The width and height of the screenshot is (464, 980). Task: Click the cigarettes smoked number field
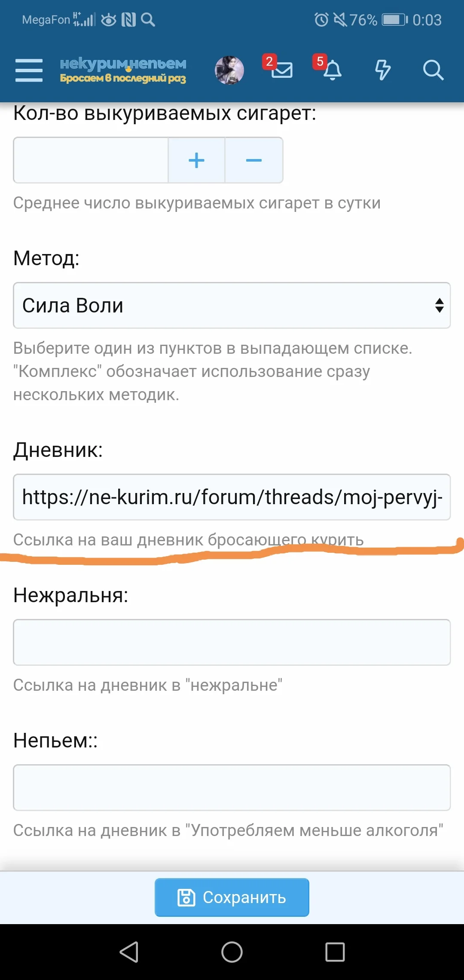pyautogui.click(x=91, y=160)
